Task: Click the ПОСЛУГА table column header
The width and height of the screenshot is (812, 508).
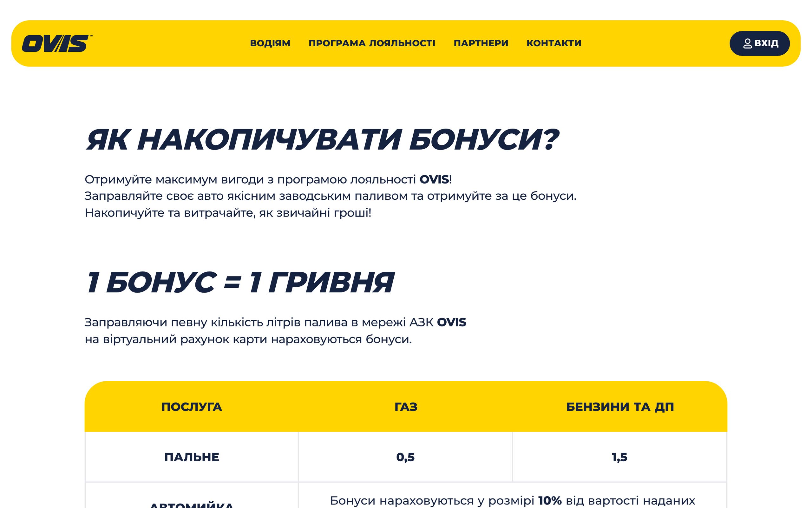Action: [x=192, y=406]
